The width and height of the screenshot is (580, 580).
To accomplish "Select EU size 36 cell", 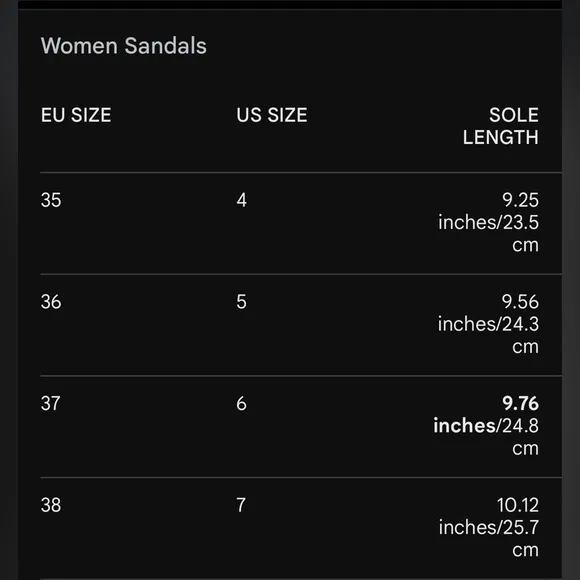I will 51,302.
